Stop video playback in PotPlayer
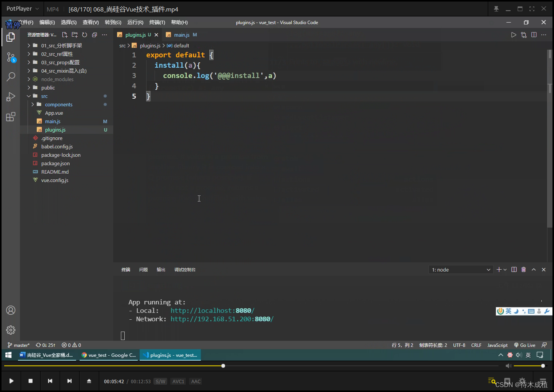554x392 pixels. pos(31,381)
